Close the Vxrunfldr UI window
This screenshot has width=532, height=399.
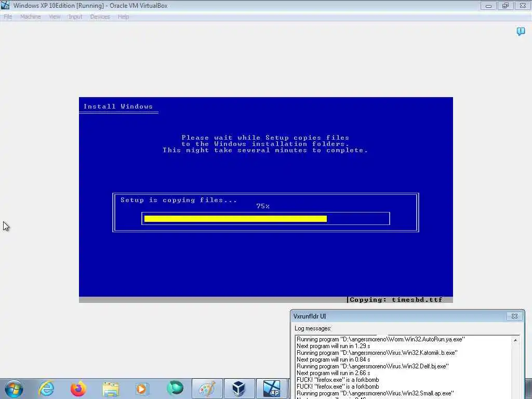tap(514, 316)
